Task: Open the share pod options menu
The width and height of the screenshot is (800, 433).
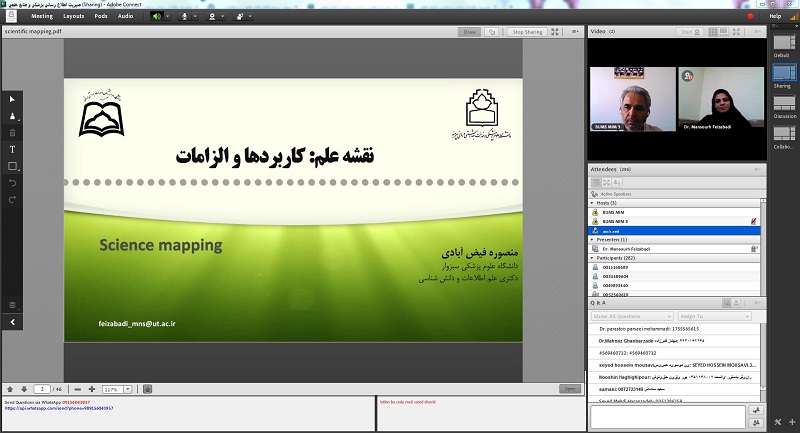Action: coord(575,32)
